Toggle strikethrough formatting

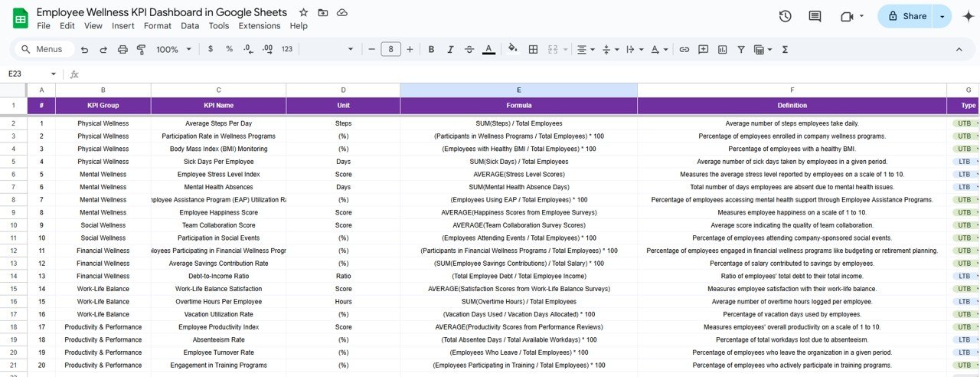click(x=469, y=49)
